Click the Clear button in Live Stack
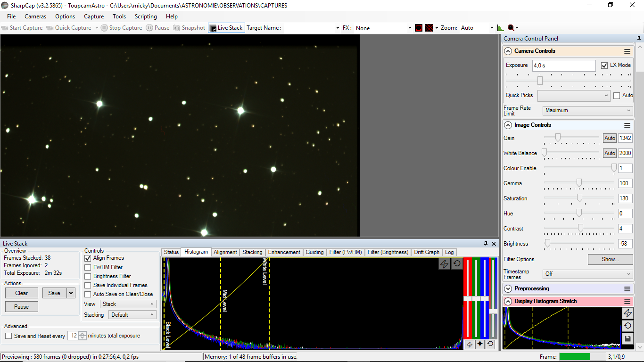This screenshot has height=362, width=644. pyautogui.click(x=22, y=293)
